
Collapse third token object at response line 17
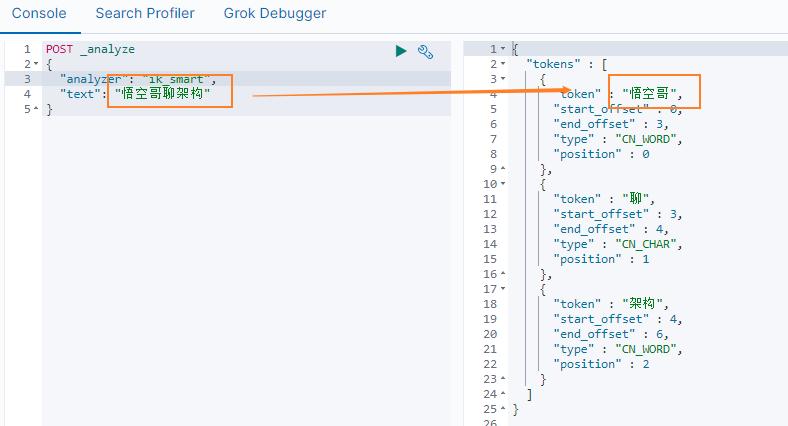pos(503,289)
